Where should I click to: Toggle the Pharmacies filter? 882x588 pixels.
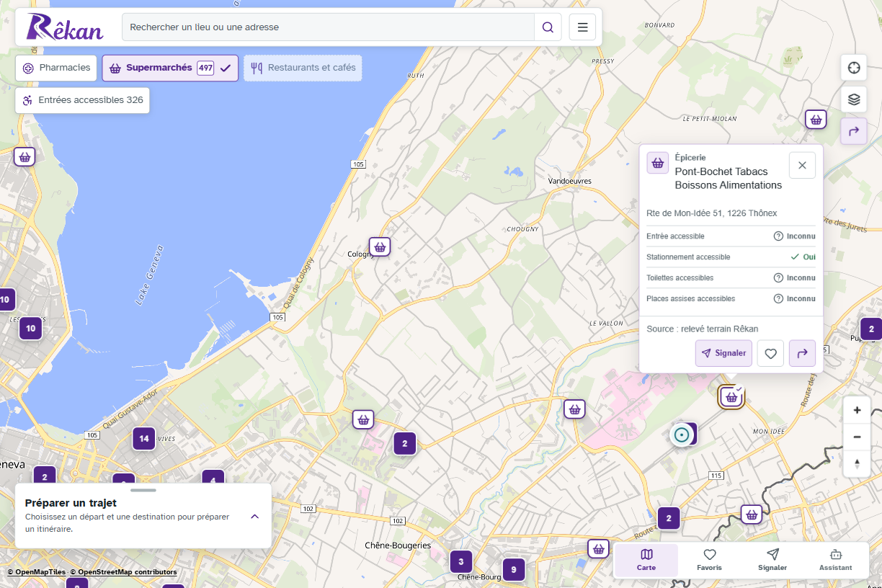pyautogui.click(x=56, y=68)
